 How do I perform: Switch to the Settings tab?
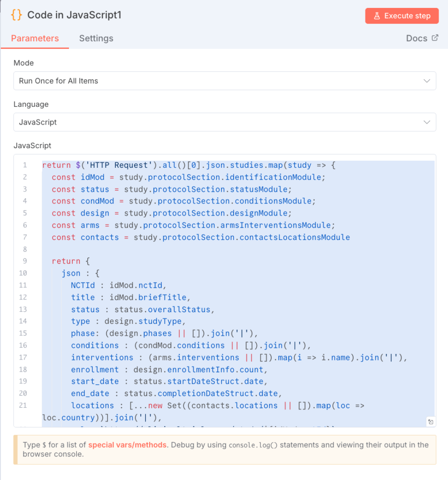point(96,38)
